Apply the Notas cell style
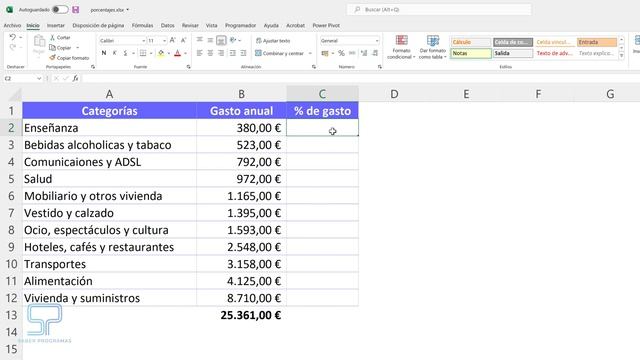Image resolution: width=640 pixels, height=360 pixels. 471,53
